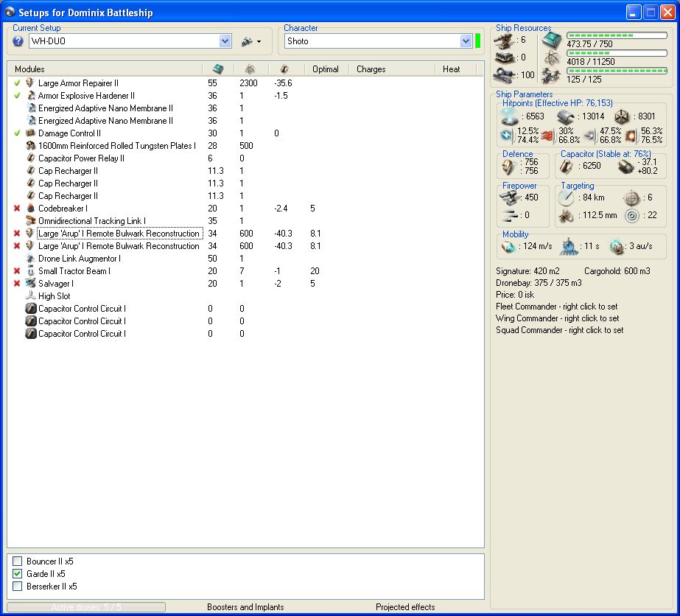The image size is (680, 616).
Task: Click the Price: 0 isk text
Action: pos(515,295)
